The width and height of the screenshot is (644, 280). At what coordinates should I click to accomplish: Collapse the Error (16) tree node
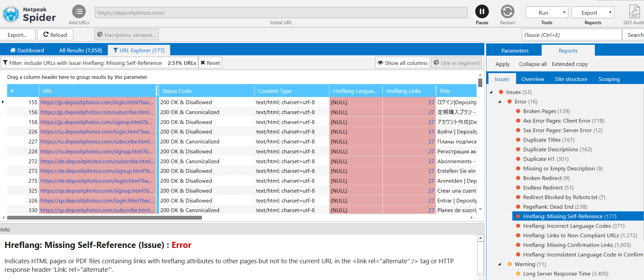pyautogui.click(x=500, y=101)
